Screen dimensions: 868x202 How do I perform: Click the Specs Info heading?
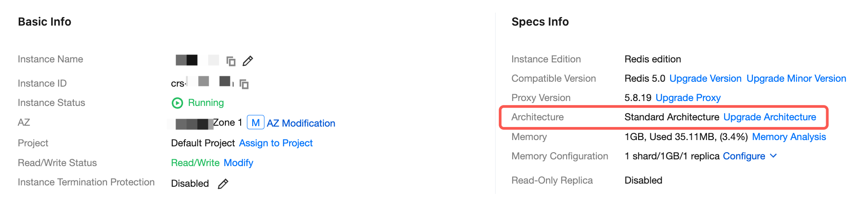click(540, 22)
